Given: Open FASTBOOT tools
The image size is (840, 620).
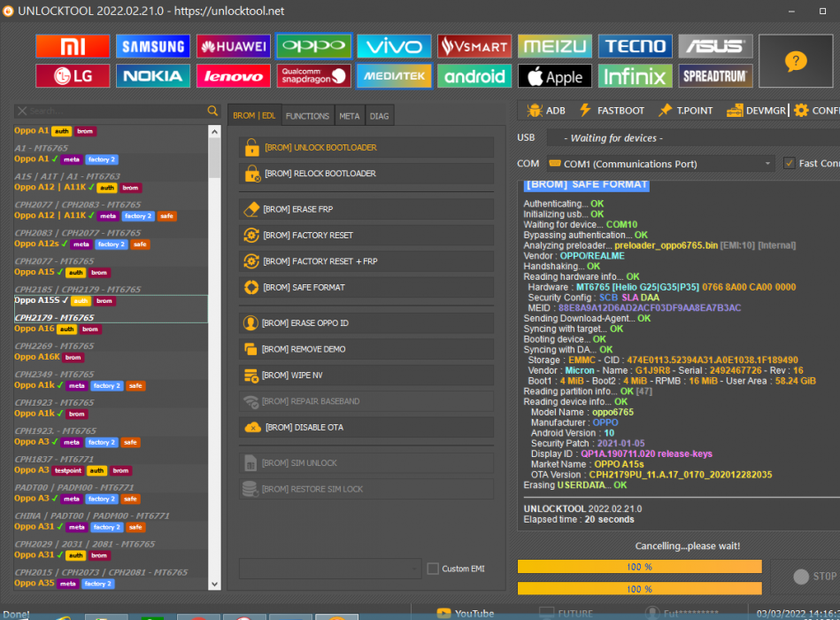Looking at the screenshot, I should 613,111.
